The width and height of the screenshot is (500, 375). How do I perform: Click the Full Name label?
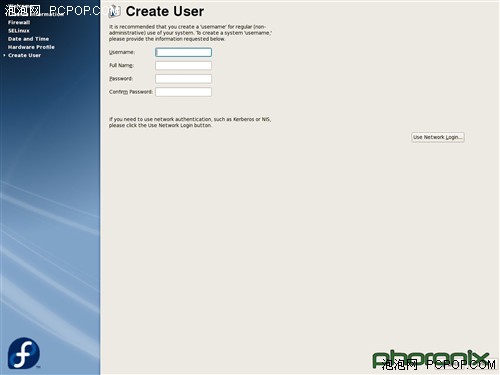[121, 65]
